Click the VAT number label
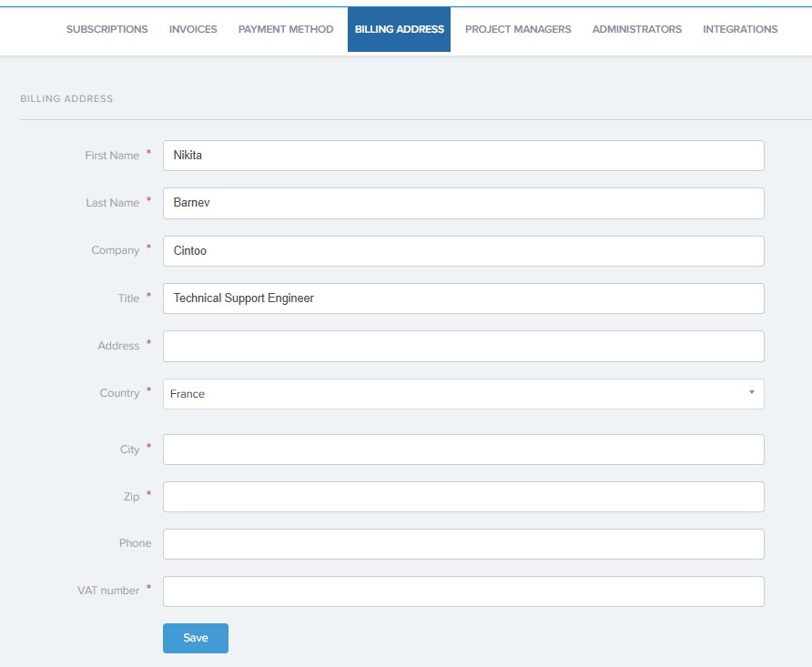Screen dimensions: 812x667 click(108, 591)
